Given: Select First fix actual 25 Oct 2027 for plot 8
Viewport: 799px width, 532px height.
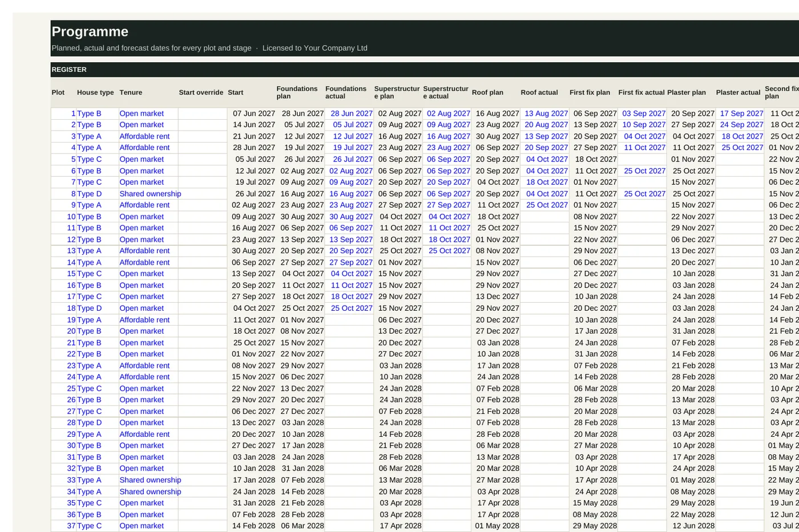Looking at the screenshot, I should pos(645,194).
